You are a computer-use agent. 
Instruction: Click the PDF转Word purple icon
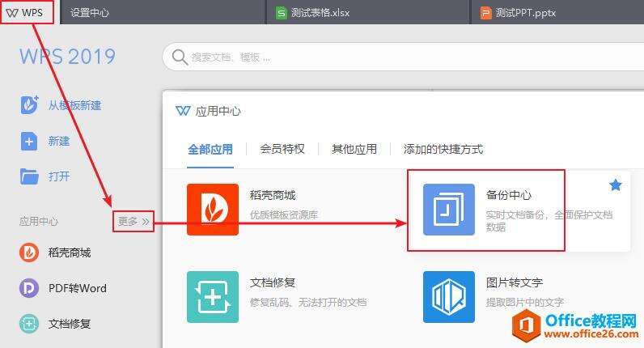click(x=29, y=288)
